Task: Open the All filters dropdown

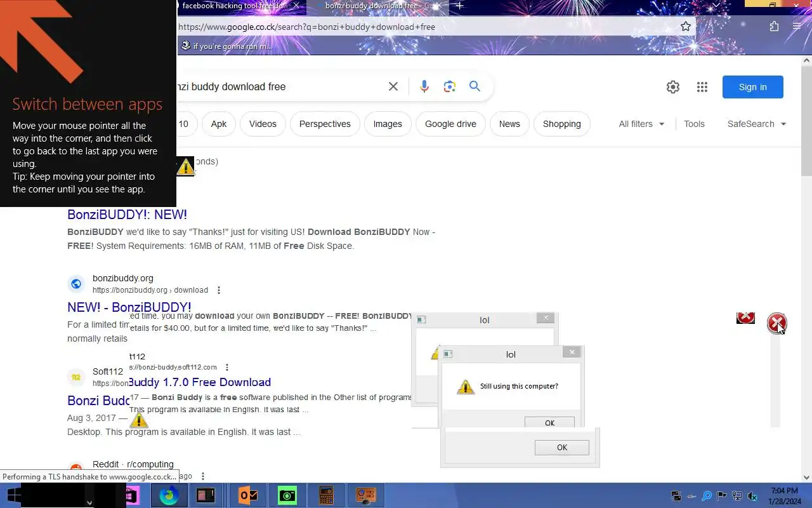Action: pyautogui.click(x=642, y=124)
